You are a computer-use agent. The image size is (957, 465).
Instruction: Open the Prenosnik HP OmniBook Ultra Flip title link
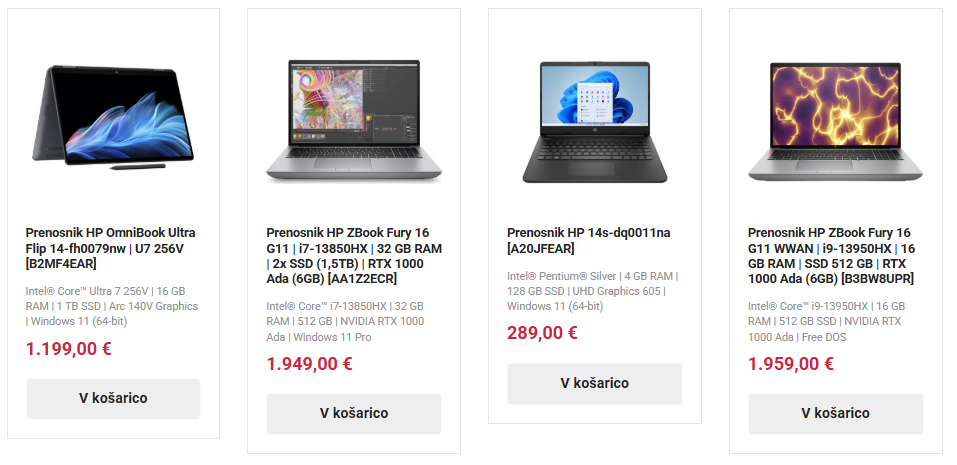coord(110,248)
